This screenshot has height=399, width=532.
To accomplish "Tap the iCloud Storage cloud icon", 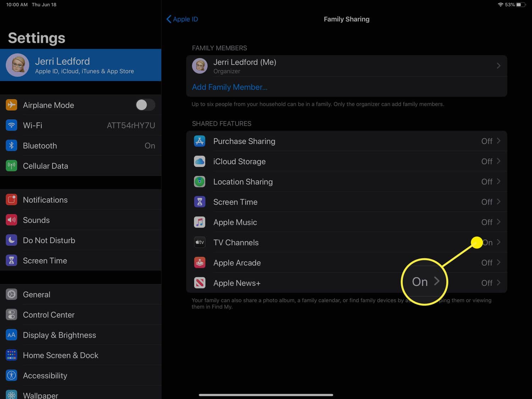I will pos(200,162).
